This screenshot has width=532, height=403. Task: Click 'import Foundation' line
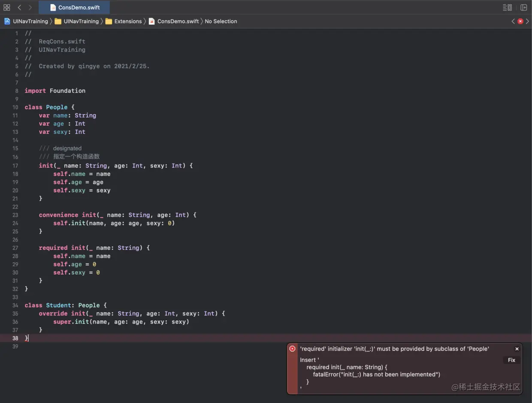pos(55,91)
